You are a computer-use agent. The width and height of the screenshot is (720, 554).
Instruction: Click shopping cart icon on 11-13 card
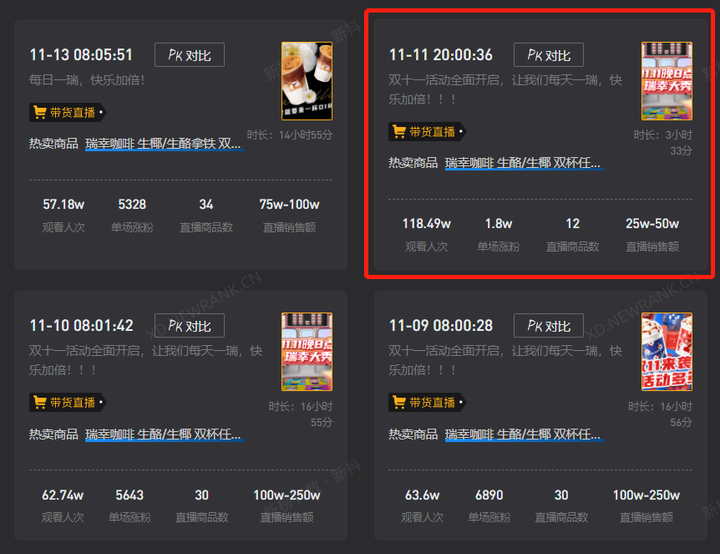(40, 112)
